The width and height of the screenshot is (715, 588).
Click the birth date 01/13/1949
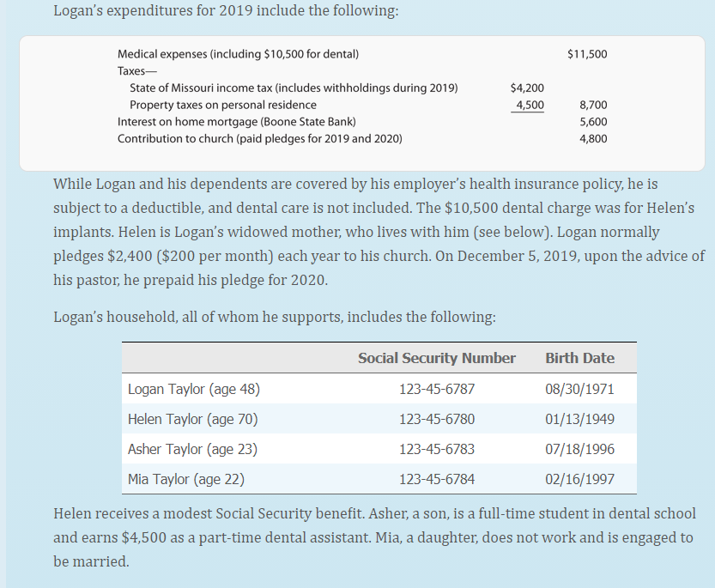pyautogui.click(x=579, y=419)
